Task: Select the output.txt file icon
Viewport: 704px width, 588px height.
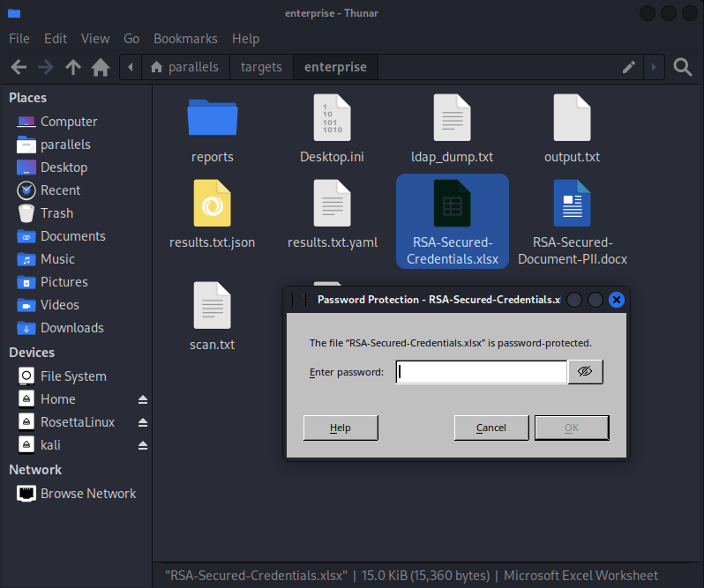Action: (x=572, y=117)
